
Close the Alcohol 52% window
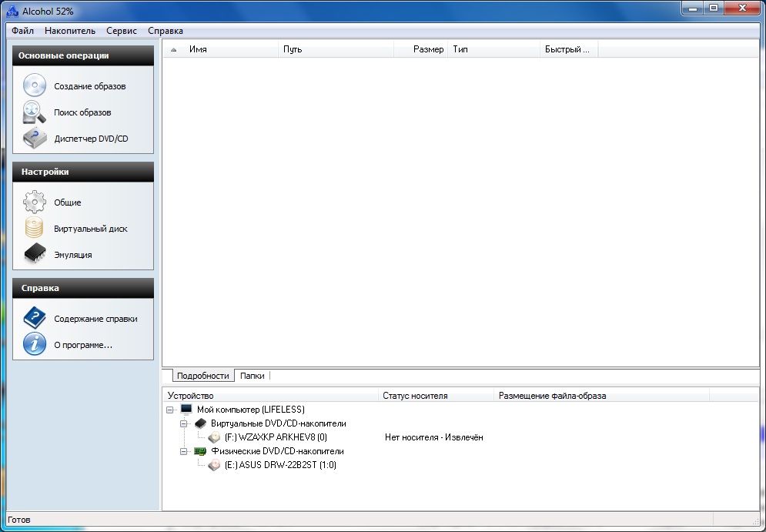tap(743, 8)
